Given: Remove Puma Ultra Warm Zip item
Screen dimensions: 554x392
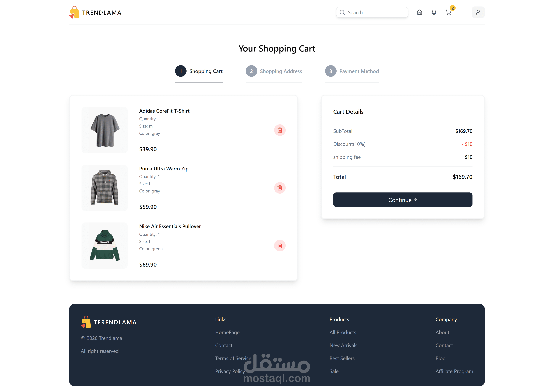Looking at the screenshot, I should (280, 188).
